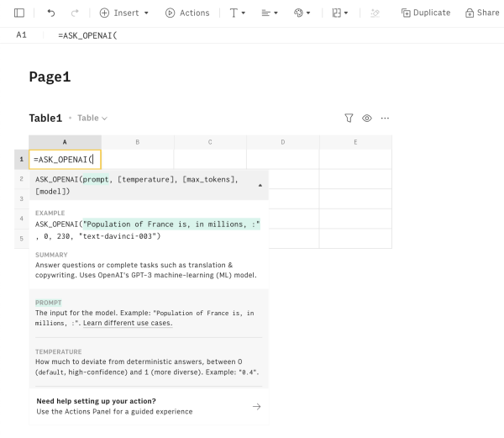Select row 1 header

point(22,159)
